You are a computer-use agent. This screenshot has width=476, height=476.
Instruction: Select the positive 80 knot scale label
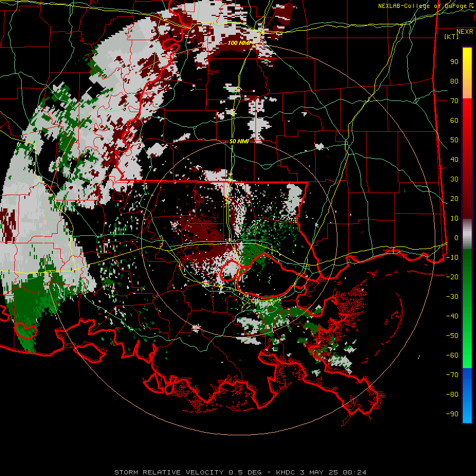pos(454,81)
